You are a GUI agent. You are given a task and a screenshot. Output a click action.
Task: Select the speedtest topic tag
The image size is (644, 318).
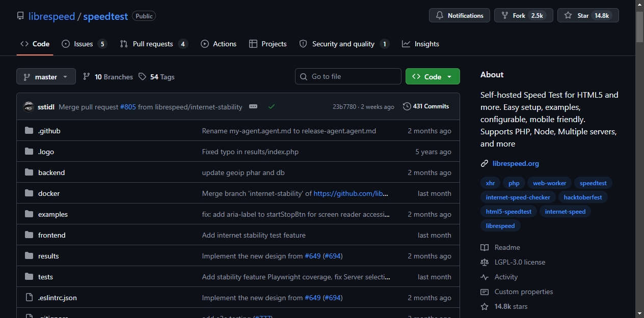point(594,183)
